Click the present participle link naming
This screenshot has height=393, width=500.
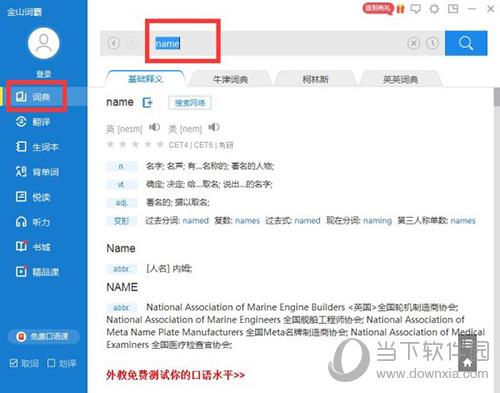[x=377, y=221]
